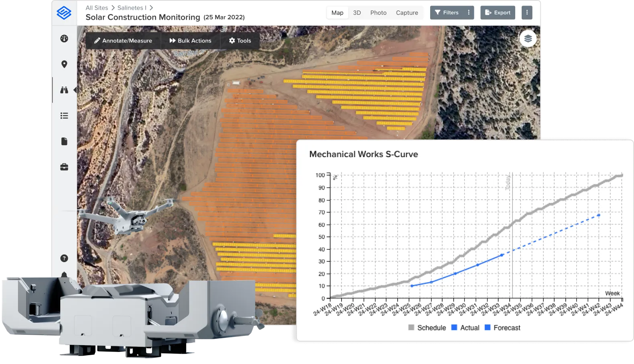This screenshot has height=364, width=634.
Task: Click the first actual data point at 24-W25
Action: pos(412,286)
